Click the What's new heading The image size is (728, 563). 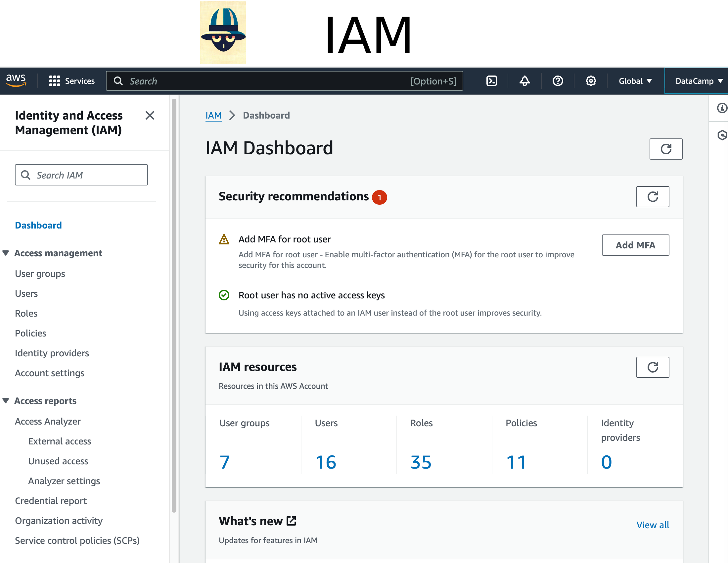pyautogui.click(x=251, y=521)
